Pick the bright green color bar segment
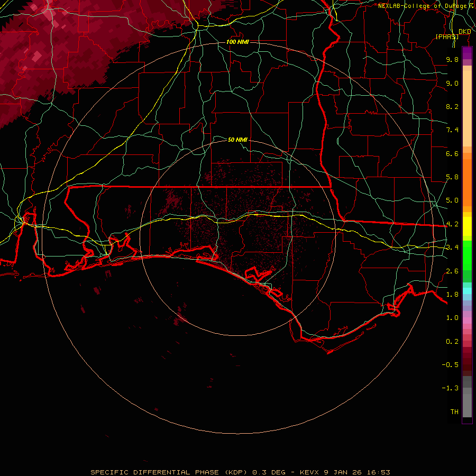The image size is (476, 476). 467,255
